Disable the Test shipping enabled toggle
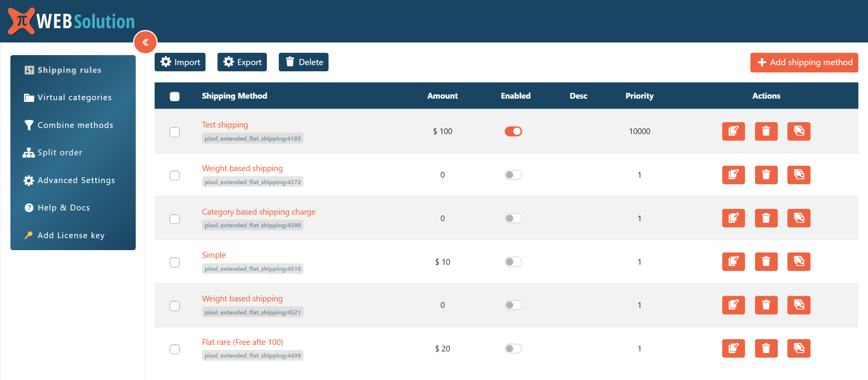This screenshot has width=868, height=380. [513, 131]
